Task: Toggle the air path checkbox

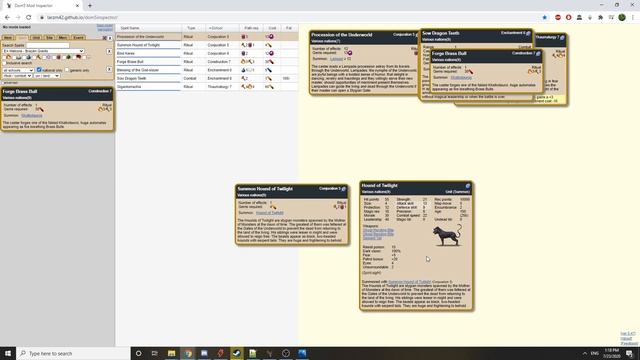Action: (14, 57)
